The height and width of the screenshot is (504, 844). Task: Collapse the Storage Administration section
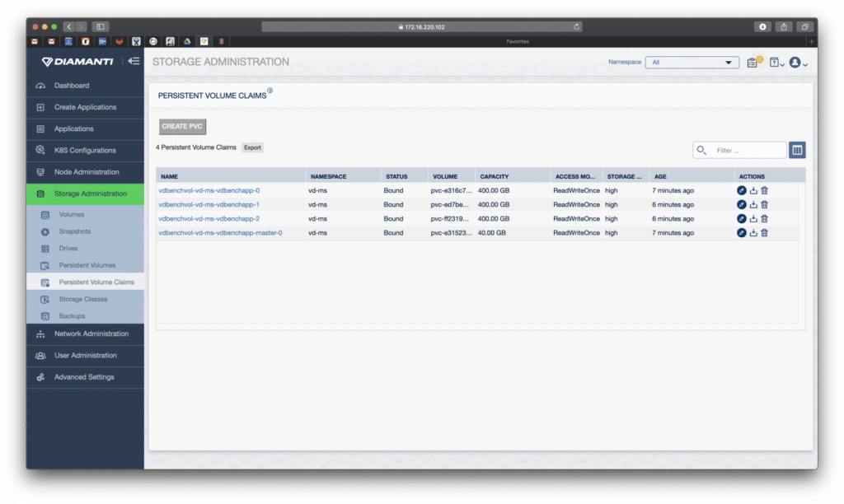(85, 194)
